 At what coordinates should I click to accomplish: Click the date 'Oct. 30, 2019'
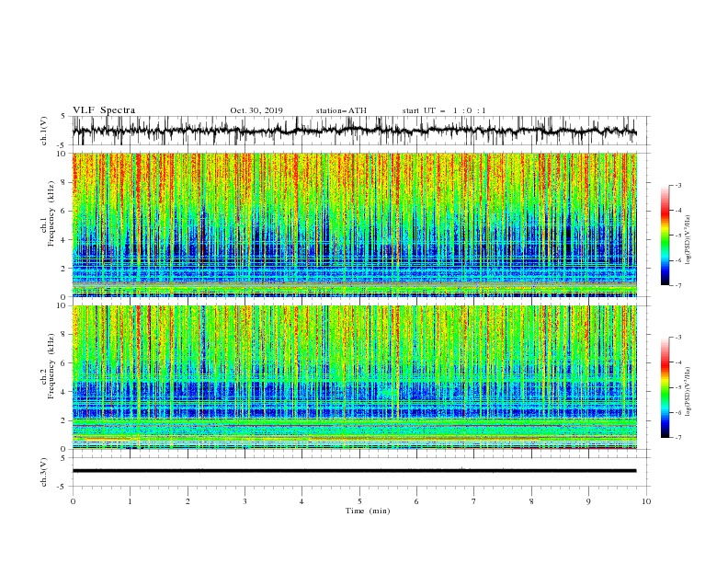pos(256,110)
